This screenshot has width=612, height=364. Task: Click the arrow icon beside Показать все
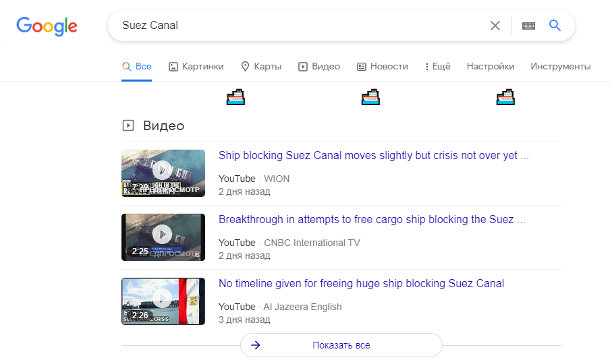(256, 345)
